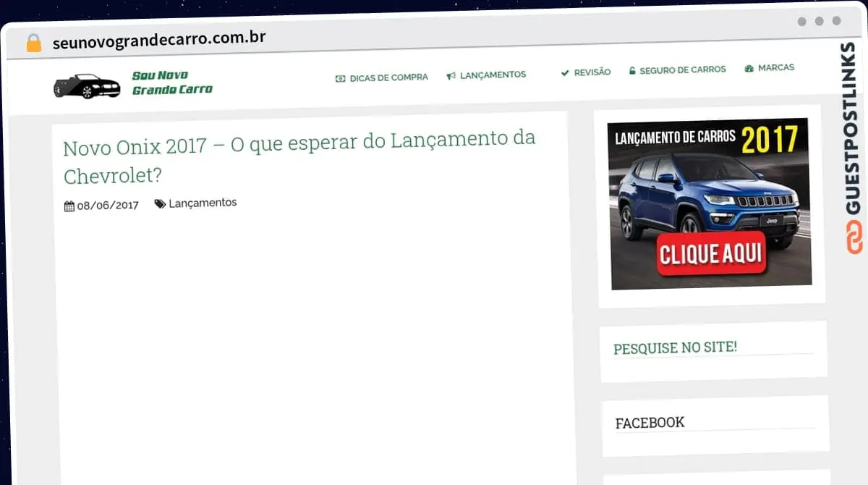
Task: Click the Lançamento de Carros 2017 banner
Action: (x=710, y=203)
